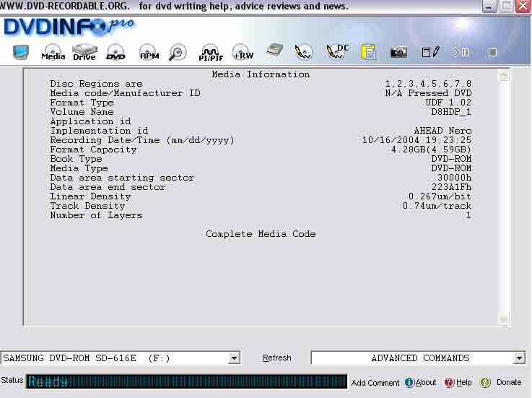Click the 'Book Type' row label
Image resolution: width=532 pixels, height=398 pixels.
(x=76, y=159)
